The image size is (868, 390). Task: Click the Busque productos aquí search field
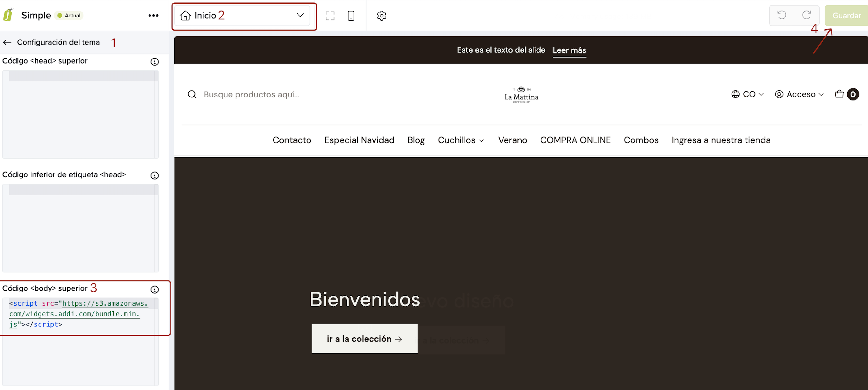(251, 95)
